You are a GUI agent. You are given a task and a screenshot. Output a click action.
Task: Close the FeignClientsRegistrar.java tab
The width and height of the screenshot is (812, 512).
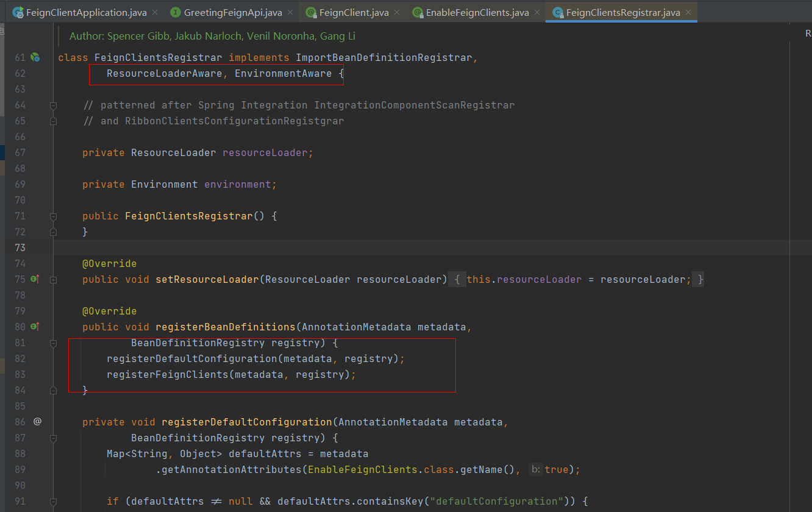pos(688,12)
